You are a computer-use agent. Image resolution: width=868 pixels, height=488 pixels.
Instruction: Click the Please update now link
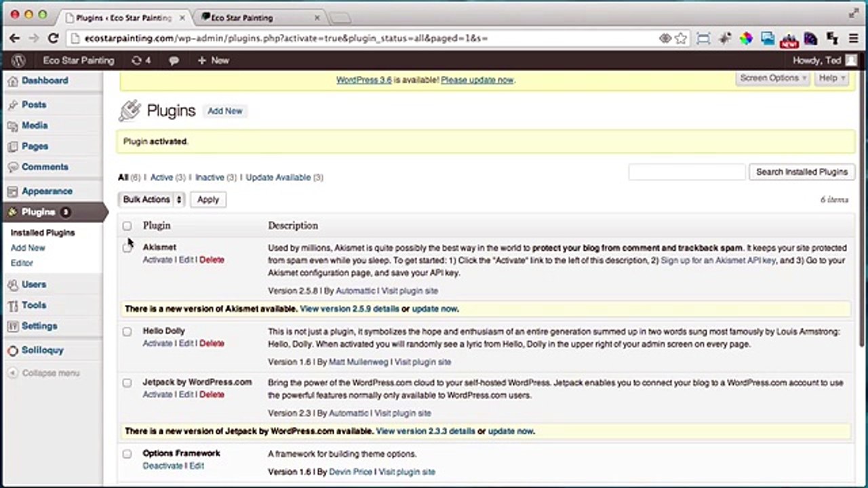coord(477,80)
